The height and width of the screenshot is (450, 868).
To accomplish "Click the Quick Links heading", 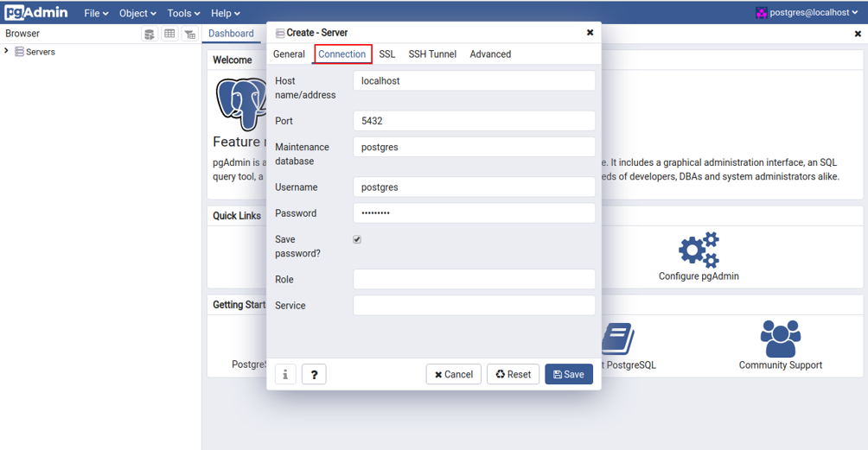I will point(237,216).
